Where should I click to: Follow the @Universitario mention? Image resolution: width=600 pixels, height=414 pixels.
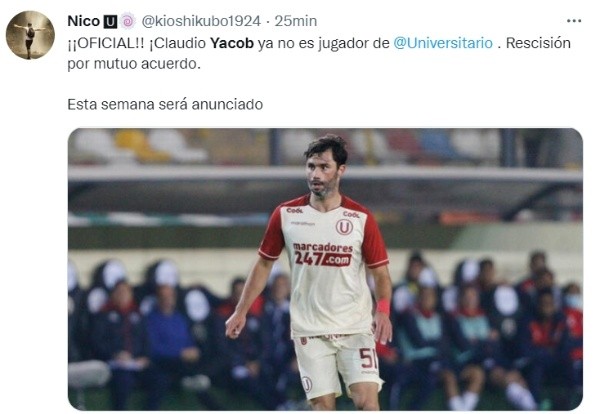pyautogui.click(x=443, y=43)
